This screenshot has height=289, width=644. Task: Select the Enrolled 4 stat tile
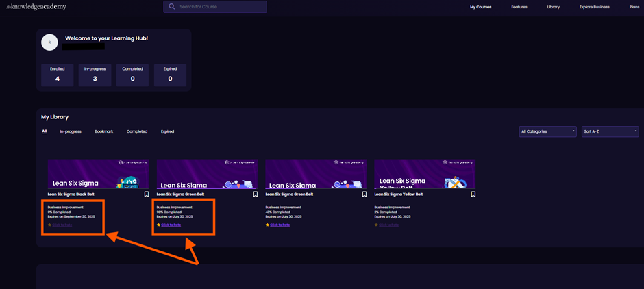(58, 75)
